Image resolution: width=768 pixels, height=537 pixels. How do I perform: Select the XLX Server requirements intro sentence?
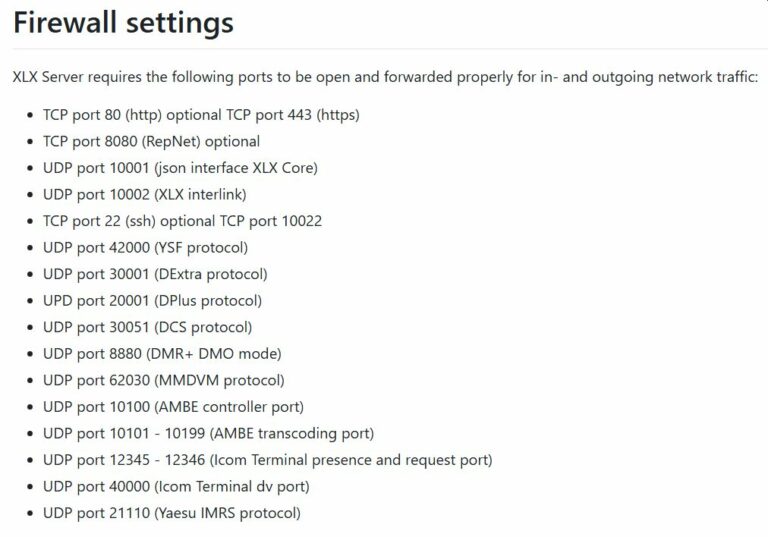385,77
